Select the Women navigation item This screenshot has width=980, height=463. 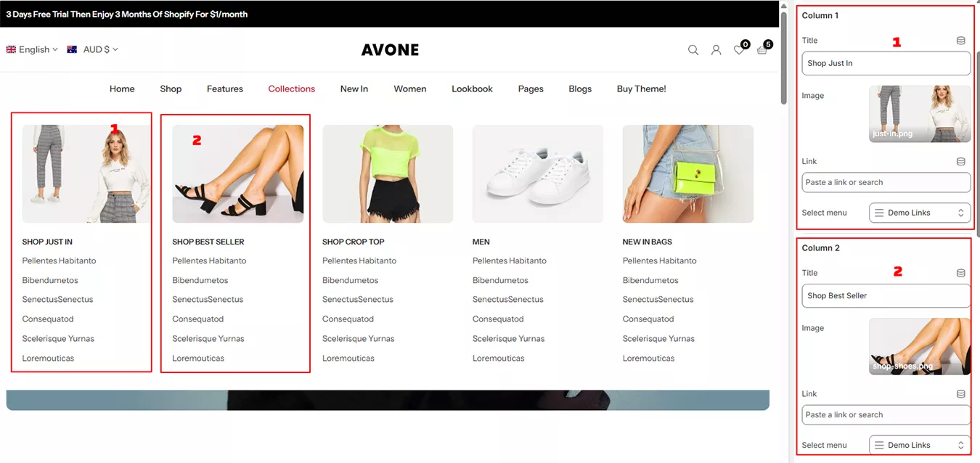coord(409,89)
